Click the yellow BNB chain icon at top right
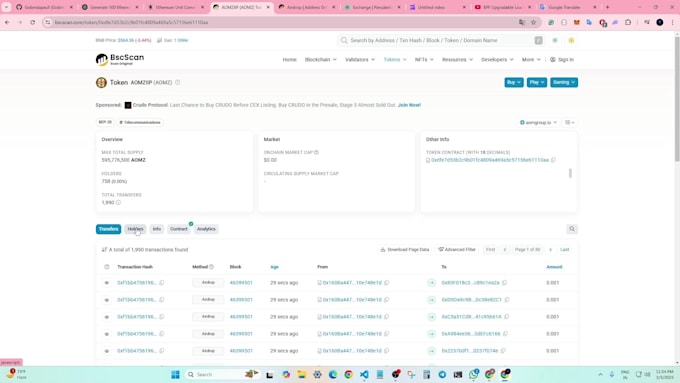This screenshot has height=383, width=680. pyautogui.click(x=571, y=40)
